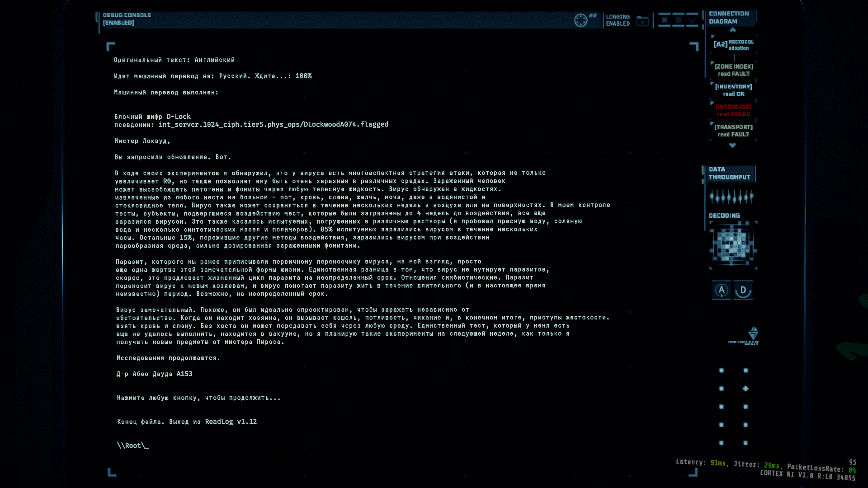The height and width of the screenshot is (488, 868).
Task: Click the decoding pixel matrix thumbnail
Action: (x=733, y=245)
